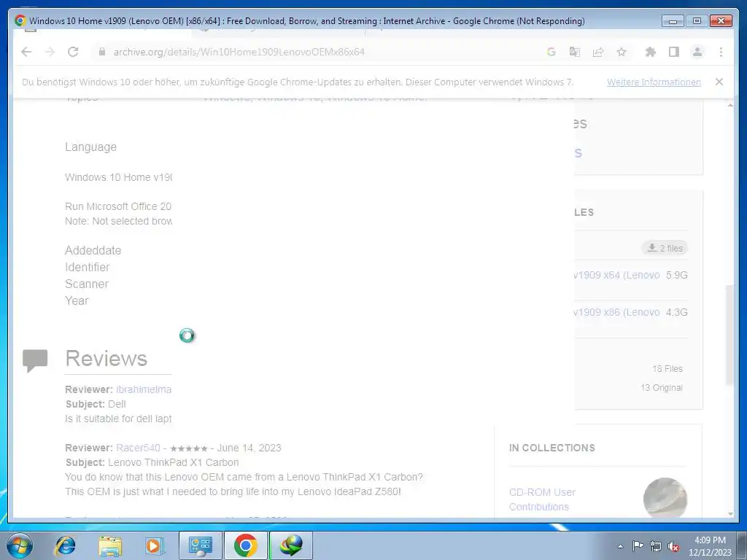747x560 pixels.
Task: Open the CD-ROM User Contributions collection
Action: click(542, 499)
